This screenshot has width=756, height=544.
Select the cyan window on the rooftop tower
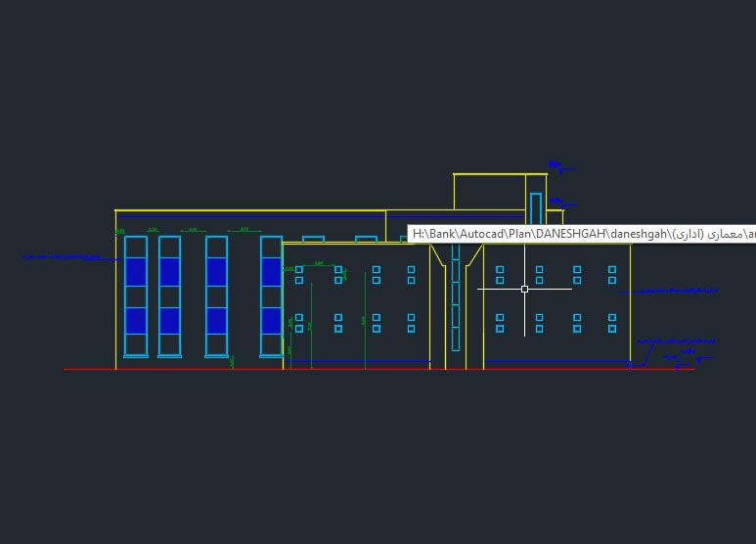(536, 208)
